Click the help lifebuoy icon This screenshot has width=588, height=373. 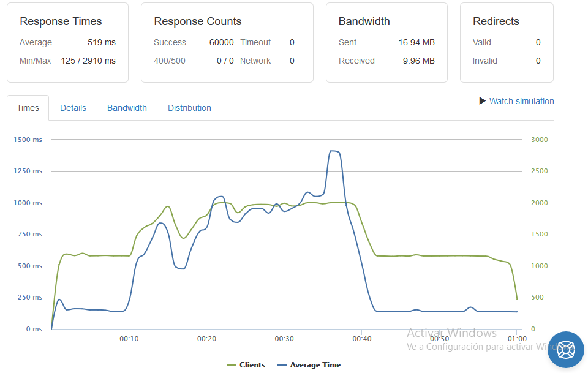565,349
